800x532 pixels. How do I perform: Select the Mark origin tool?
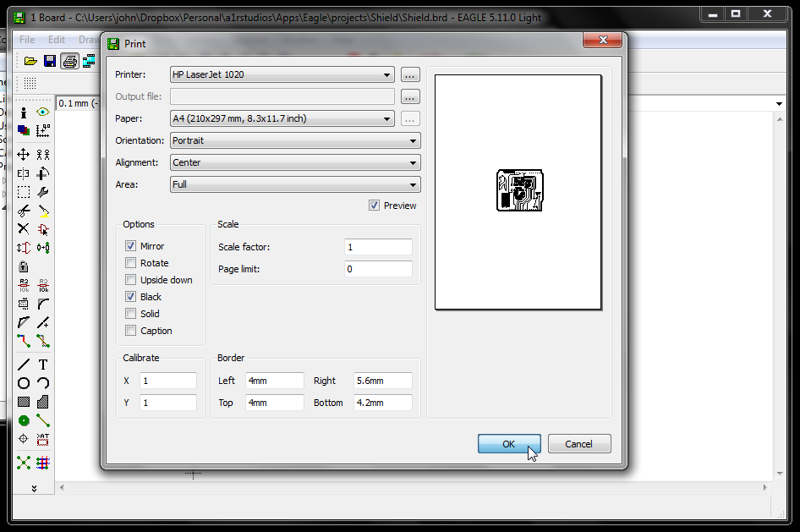pyautogui.click(x=43, y=130)
